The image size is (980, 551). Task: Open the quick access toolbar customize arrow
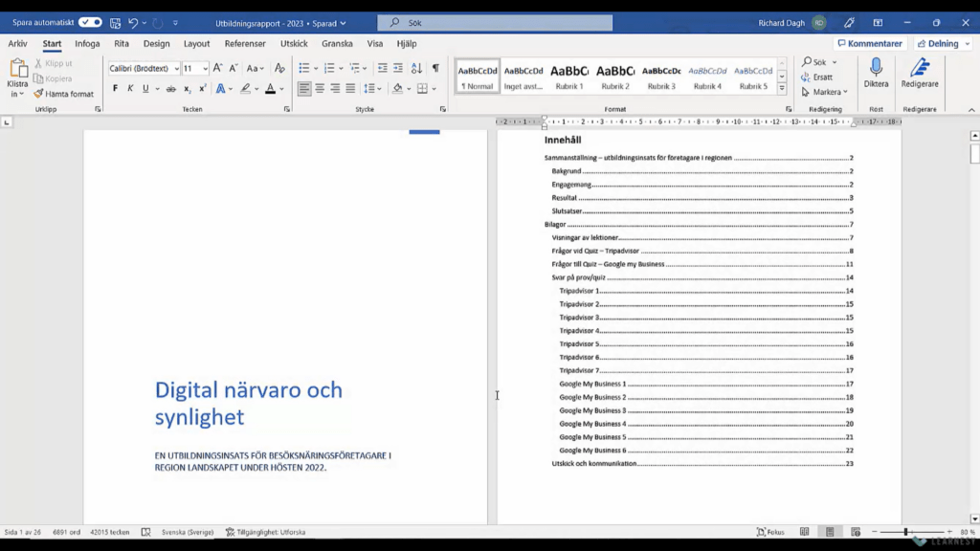coord(176,23)
